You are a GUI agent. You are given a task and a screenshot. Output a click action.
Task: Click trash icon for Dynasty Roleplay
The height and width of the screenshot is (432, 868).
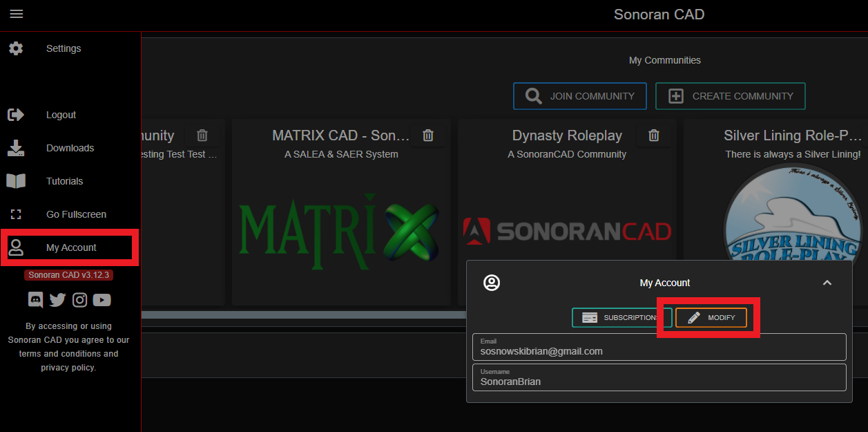click(654, 135)
